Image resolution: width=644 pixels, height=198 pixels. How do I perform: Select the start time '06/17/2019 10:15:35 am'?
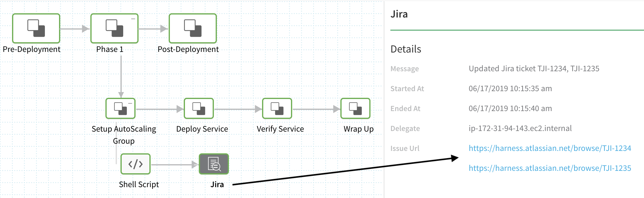[510, 88]
